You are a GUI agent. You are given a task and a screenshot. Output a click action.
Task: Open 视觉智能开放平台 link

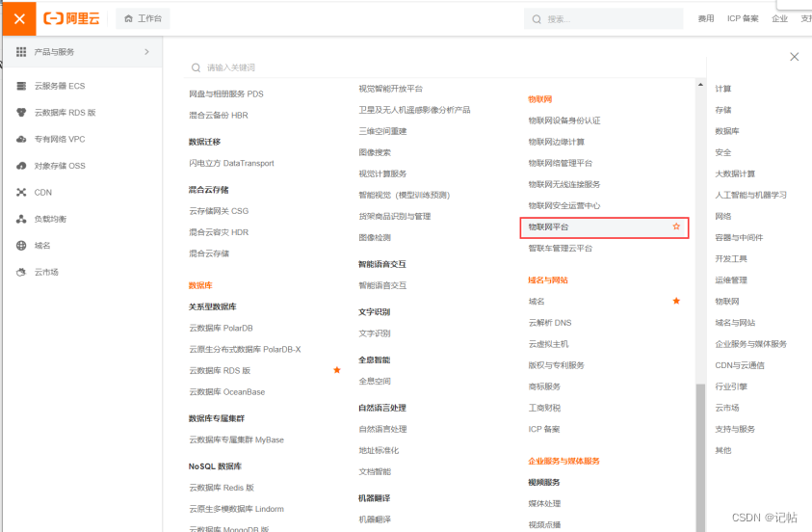click(390, 89)
